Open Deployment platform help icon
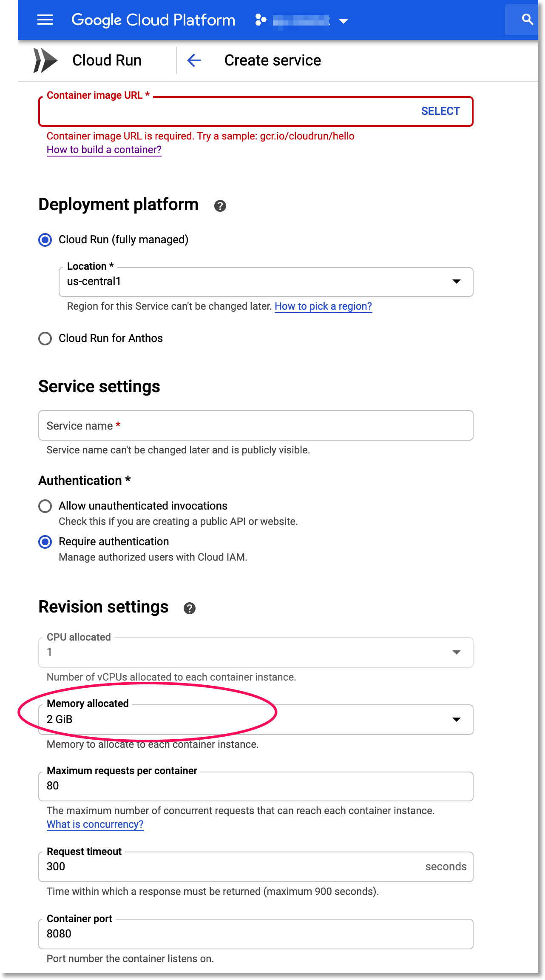 [220, 206]
